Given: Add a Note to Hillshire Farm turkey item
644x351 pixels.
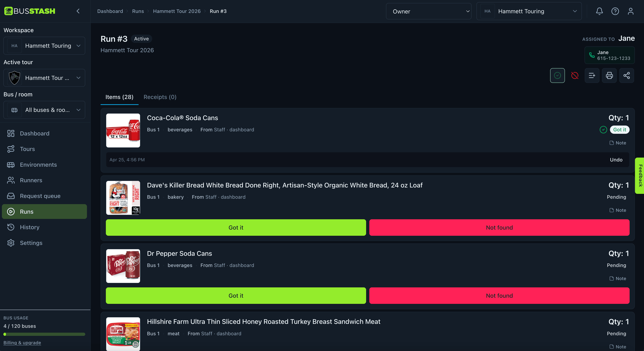Looking at the screenshot, I should pyautogui.click(x=617, y=347).
